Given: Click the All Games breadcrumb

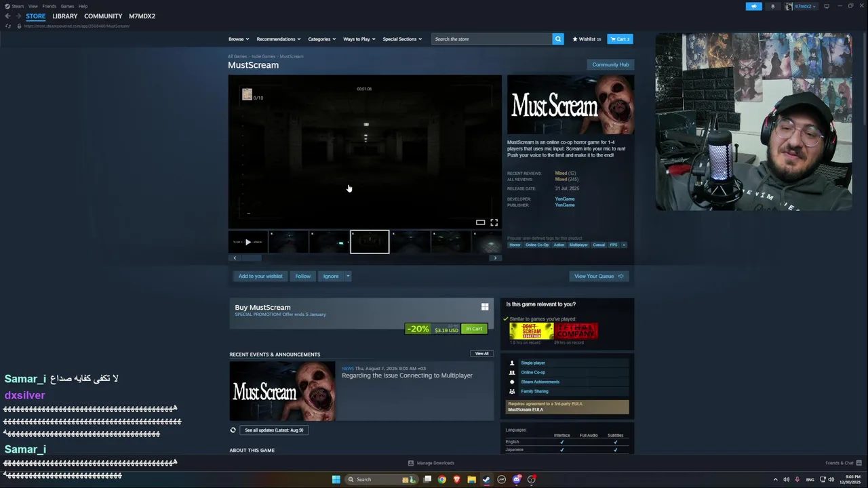Looking at the screenshot, I should [x=237, y=56].
